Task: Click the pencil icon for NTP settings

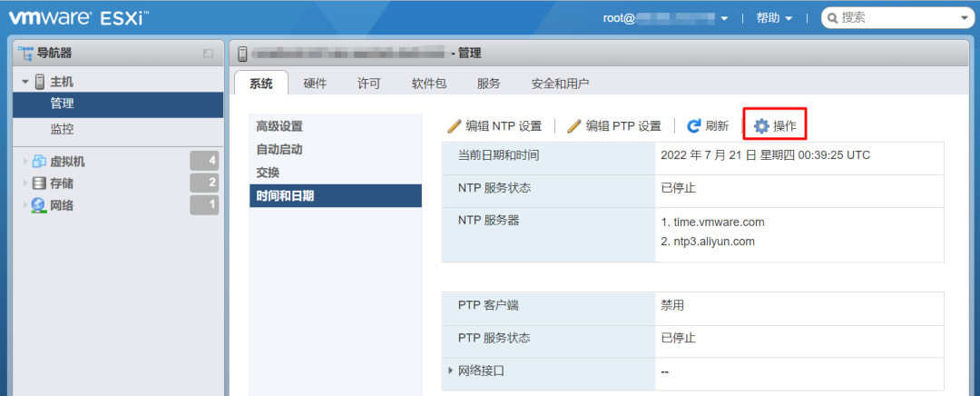Action: 455,126
